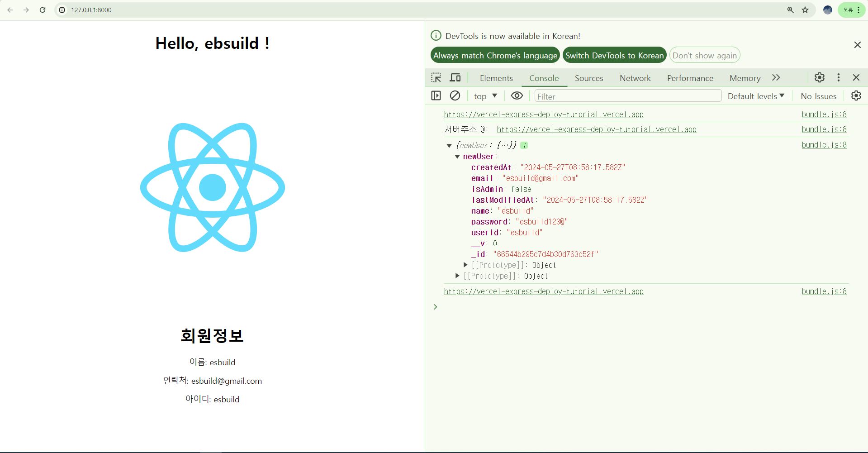
Task: Click the 연락처: esbuild@gmail.com line
Action: coord(213,381)
